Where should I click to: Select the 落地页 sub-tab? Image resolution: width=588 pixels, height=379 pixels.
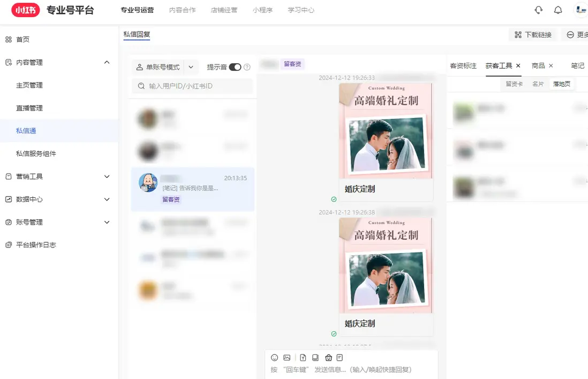562,84
